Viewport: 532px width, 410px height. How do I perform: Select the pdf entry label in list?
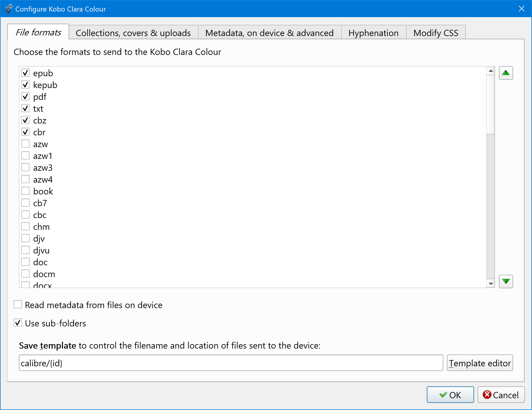[40, 97]
